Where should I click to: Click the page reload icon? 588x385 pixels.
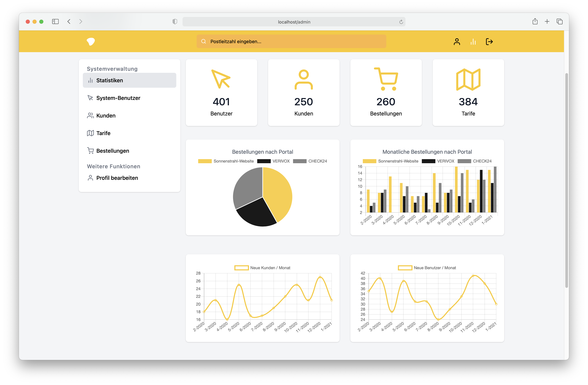click(x=401, y=22)
